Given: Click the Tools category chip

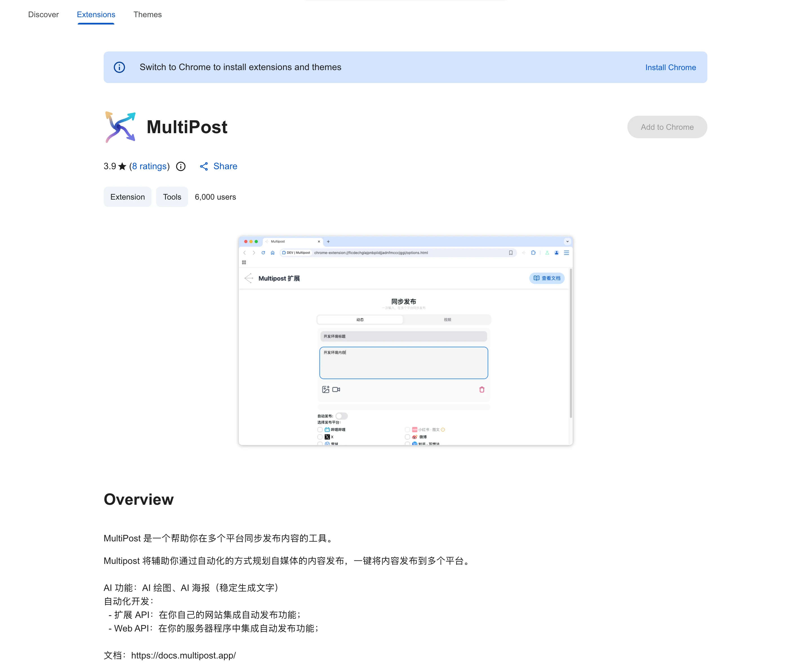Looking at the screenshot, I should [x=172, y=197].
